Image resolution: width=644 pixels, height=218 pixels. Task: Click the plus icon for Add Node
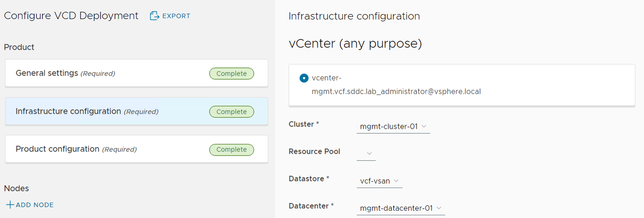[10, 205]
